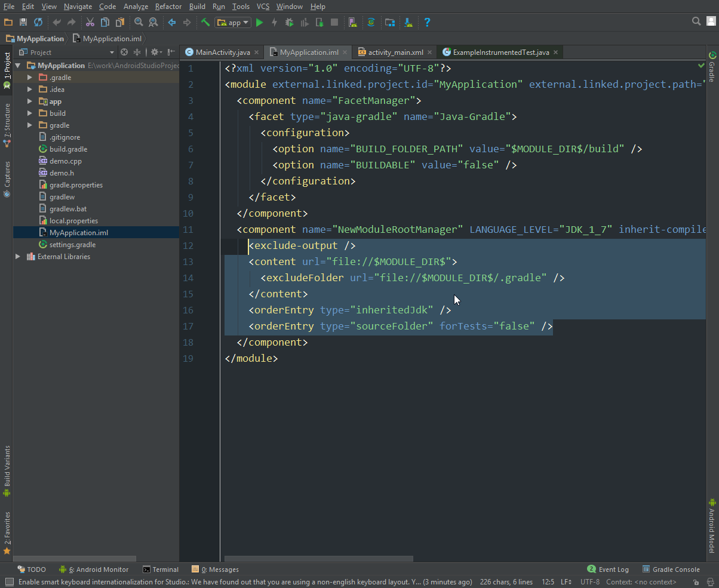This screenshot has width=719, height=588.
Task: Open the AVD Manager icon
Action: tap(353, 23)
